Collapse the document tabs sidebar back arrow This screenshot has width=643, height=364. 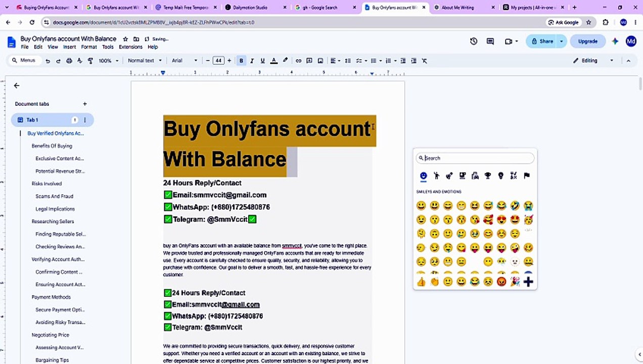(17, 85)
